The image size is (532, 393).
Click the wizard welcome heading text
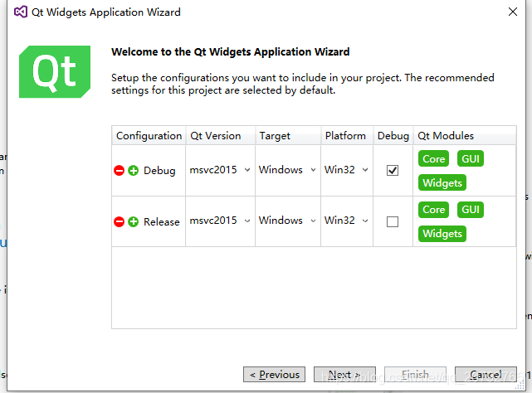click(x=231, y=52)
